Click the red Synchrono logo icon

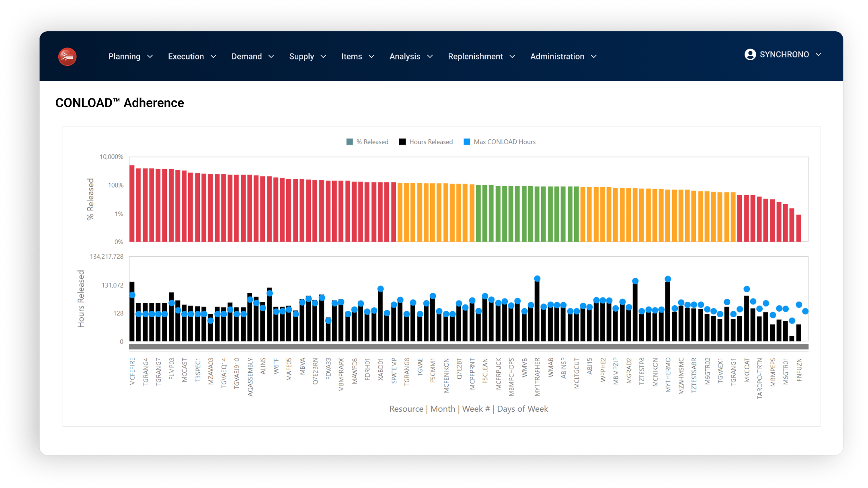point(67,57)
